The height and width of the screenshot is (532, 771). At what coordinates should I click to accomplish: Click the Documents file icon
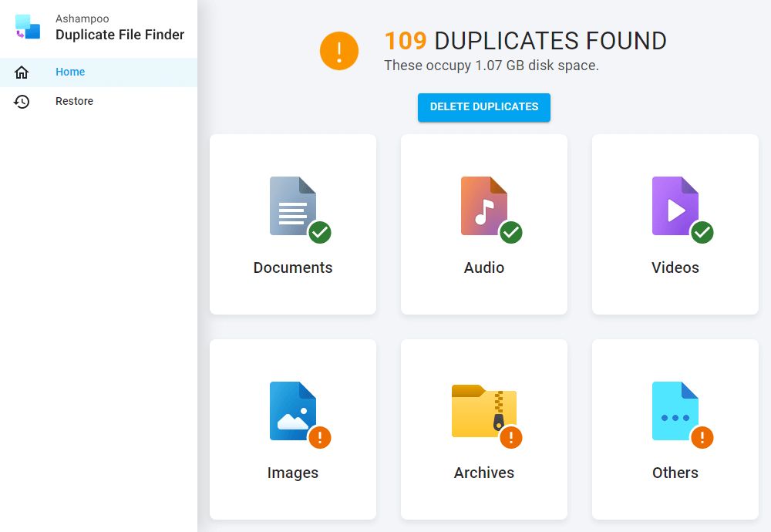[x=292, y=206]
